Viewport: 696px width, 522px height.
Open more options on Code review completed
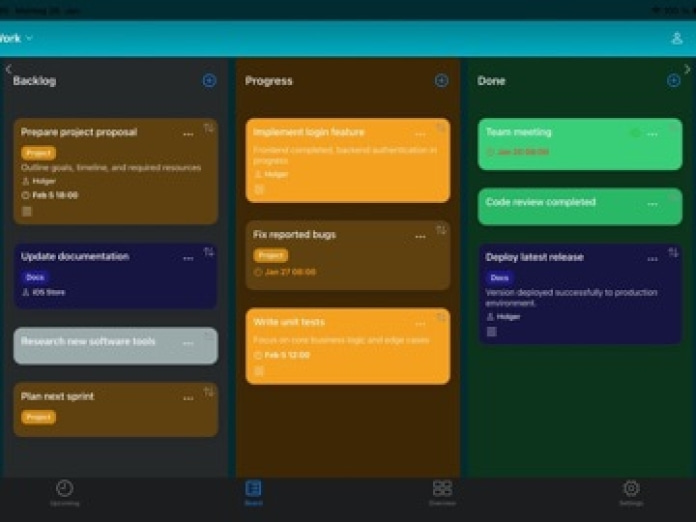[x=652, y=204]
